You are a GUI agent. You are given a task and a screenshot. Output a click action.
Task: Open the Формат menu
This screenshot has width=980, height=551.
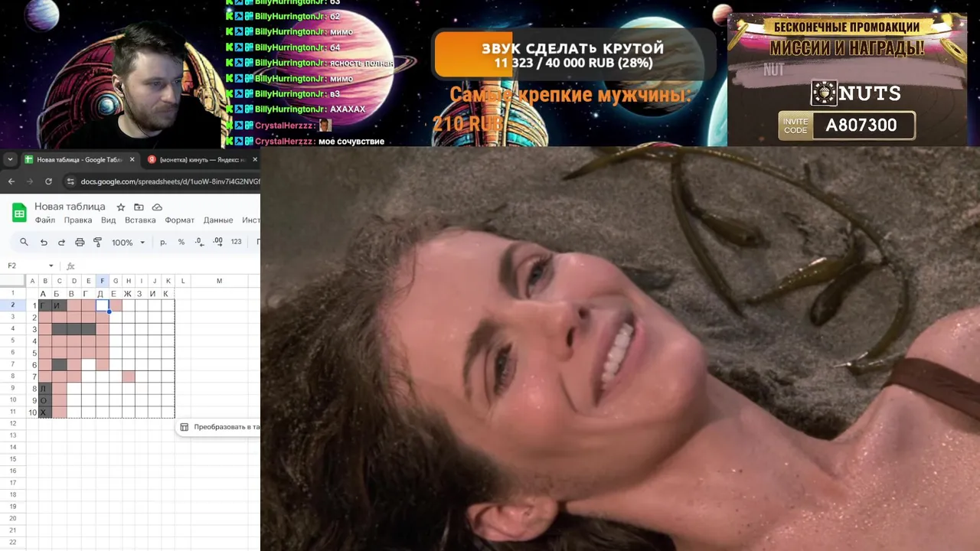(x=180, y=220)
